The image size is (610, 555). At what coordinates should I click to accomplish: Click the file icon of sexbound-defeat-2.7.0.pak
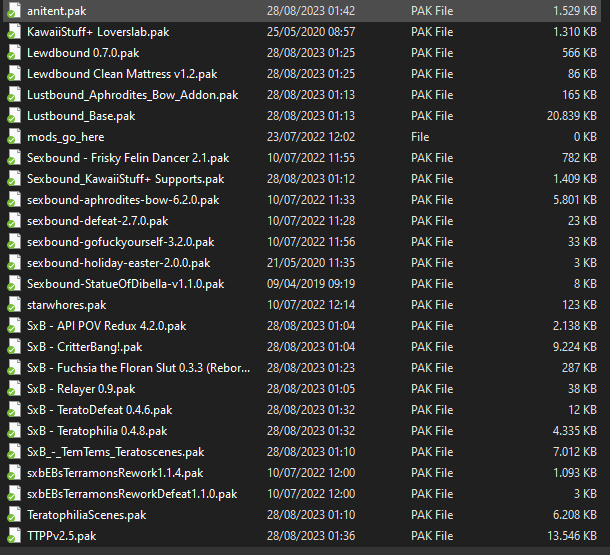[14, 221]
